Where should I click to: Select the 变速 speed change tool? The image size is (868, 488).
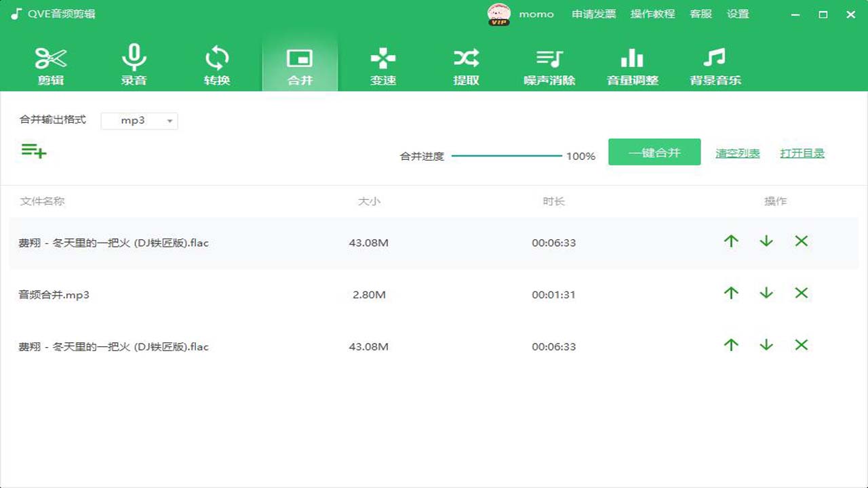[x=383, y=66]
